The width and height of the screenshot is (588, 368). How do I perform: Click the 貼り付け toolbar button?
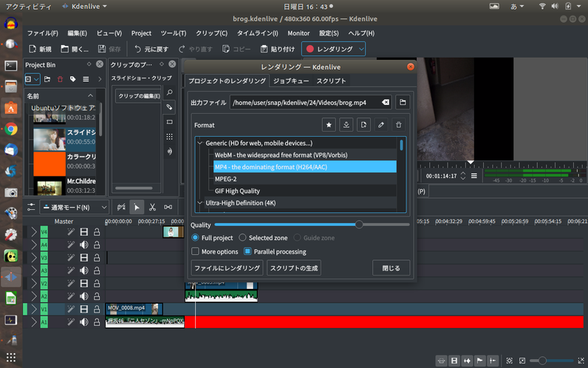278,49
